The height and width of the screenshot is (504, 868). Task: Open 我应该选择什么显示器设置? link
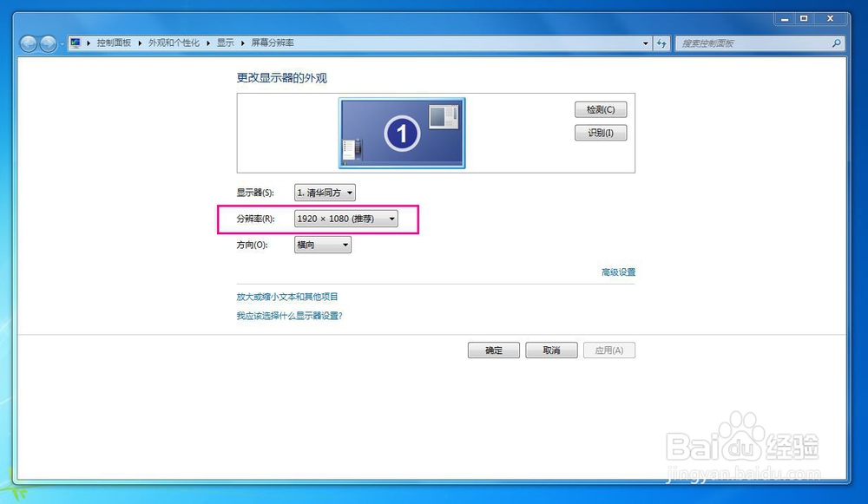pyautogui.click(x=290, y=316)
